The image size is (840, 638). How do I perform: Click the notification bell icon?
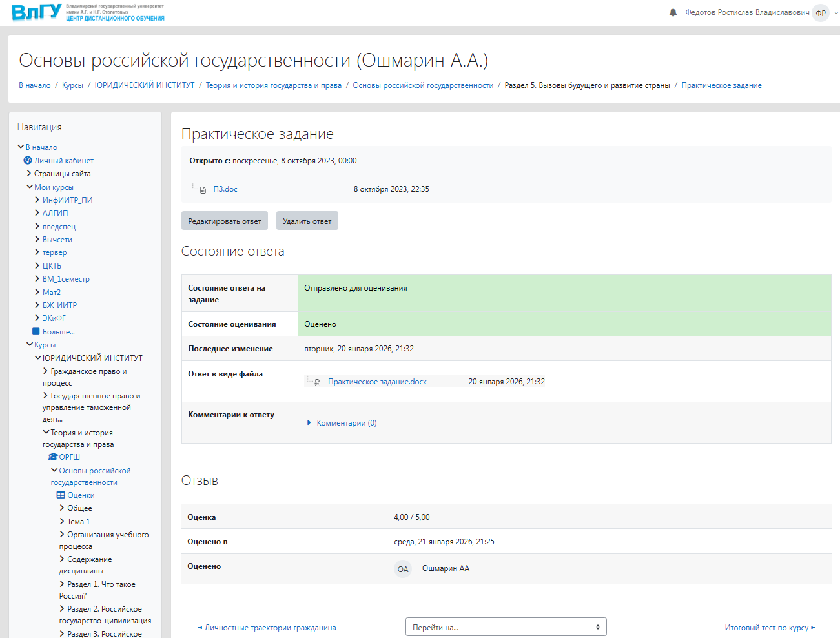(x=673, y=12)
